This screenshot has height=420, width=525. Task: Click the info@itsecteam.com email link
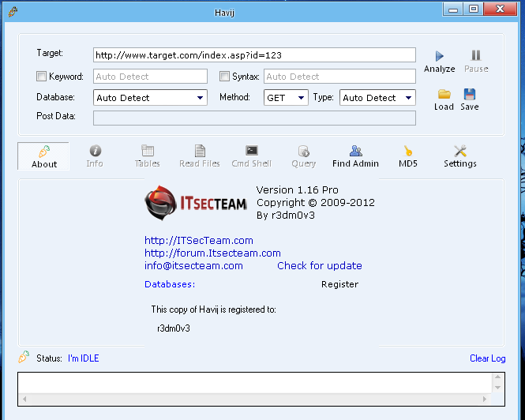click(193, 265)
